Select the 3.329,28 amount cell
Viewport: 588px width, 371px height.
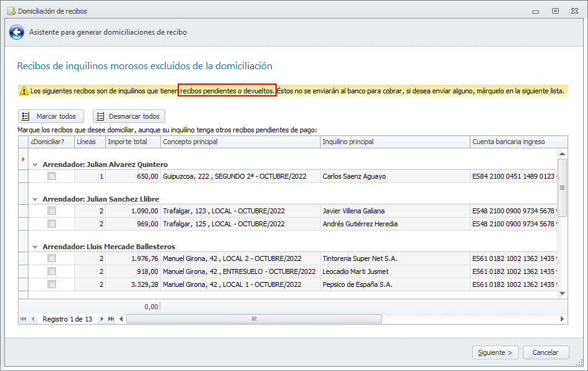(x=133, y=284)
